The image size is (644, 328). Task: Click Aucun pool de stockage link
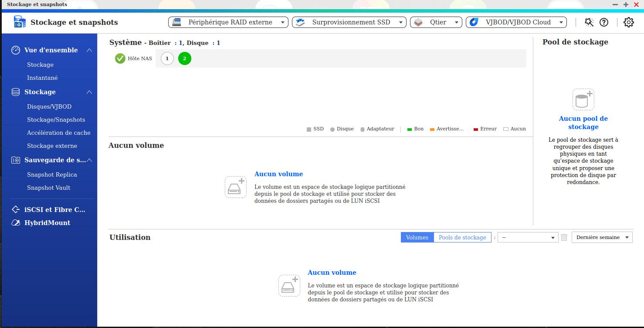(x=583, y=123)
